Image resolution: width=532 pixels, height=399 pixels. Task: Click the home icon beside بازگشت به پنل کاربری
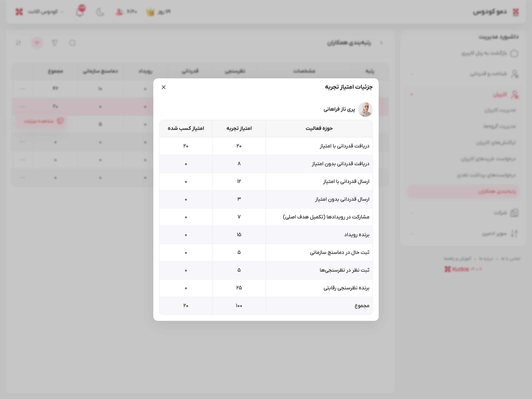click(515, 53)
